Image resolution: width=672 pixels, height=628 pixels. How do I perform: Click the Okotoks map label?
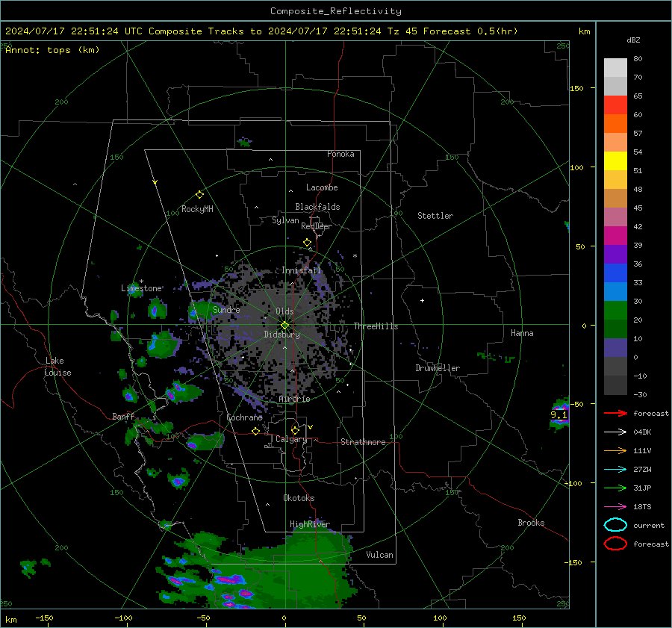[x=299, y=498]
